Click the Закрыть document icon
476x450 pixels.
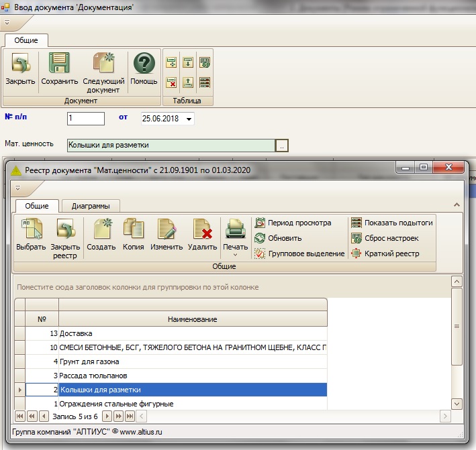21,63
